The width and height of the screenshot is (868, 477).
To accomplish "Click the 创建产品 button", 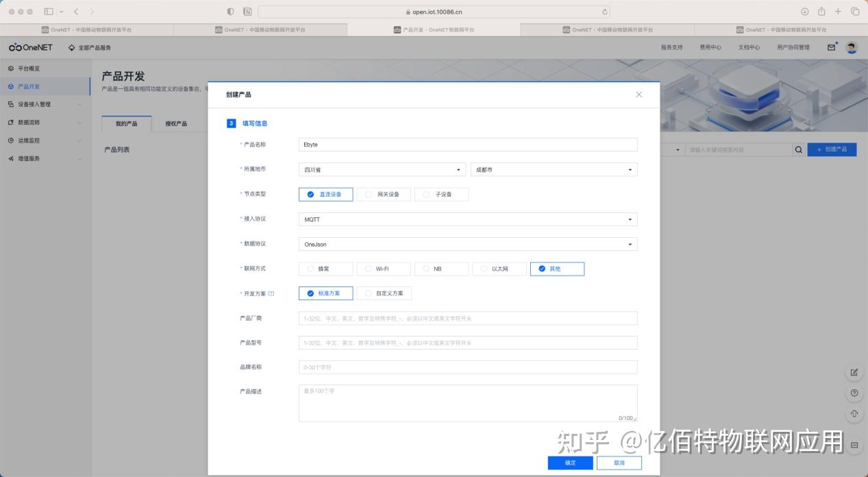I will (x=832, y=149).
